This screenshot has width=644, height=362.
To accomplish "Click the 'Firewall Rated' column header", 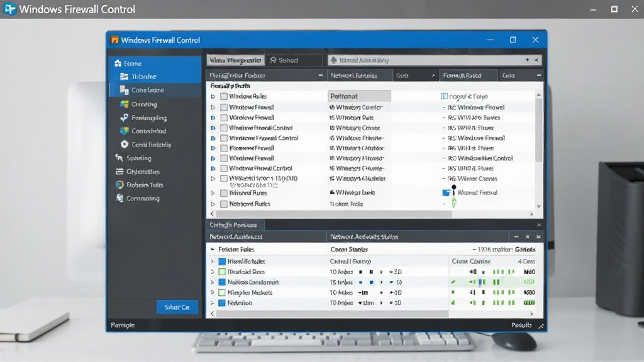I will point(468,75).
